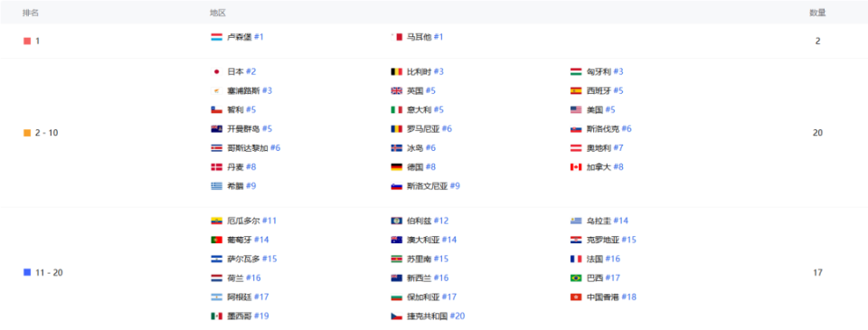This screenshot has width=868, height=330.
Task: Click the US flag beside 美国
Action: 576,110
